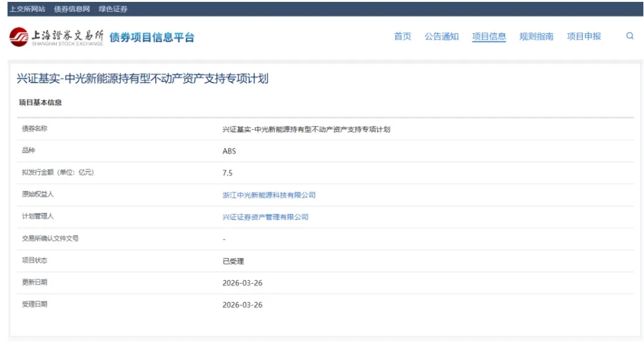Open the 项目申报 navigation item
Screen dimensions: 644x352
click(584, 36)
